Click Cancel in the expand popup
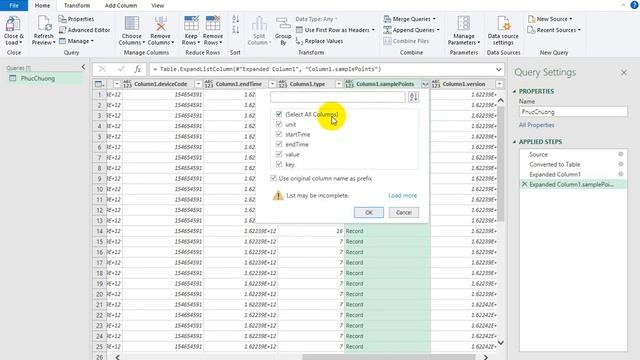The image size is (640, 360). click(x=404, y=213)
